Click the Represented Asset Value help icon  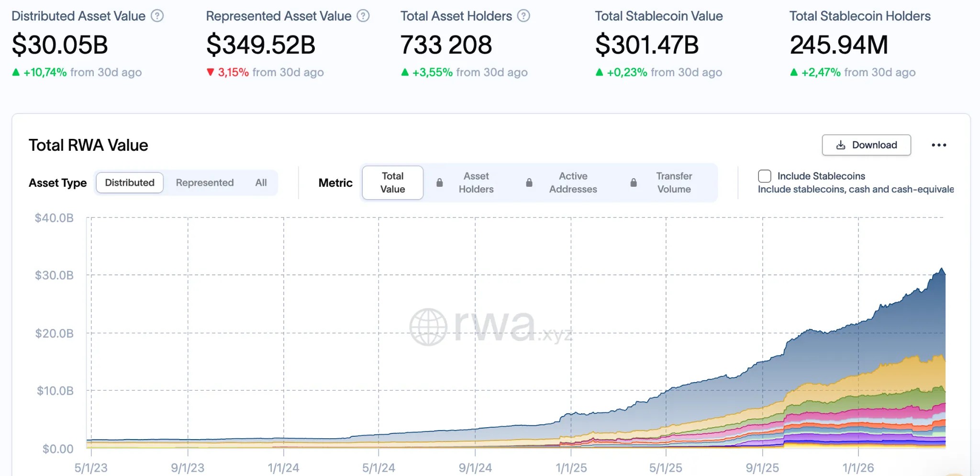pos(363,16)
